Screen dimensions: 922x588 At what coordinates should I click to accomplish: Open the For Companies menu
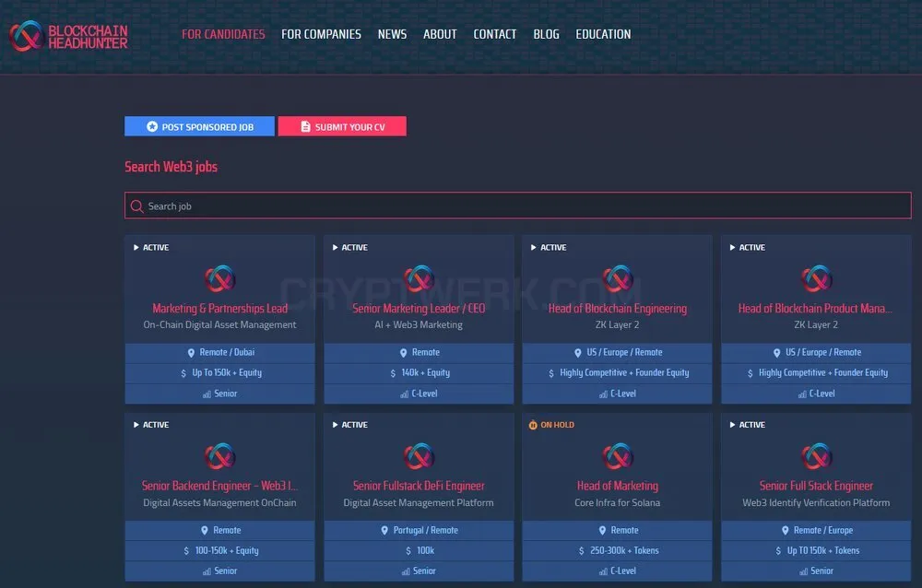[321, 35]
